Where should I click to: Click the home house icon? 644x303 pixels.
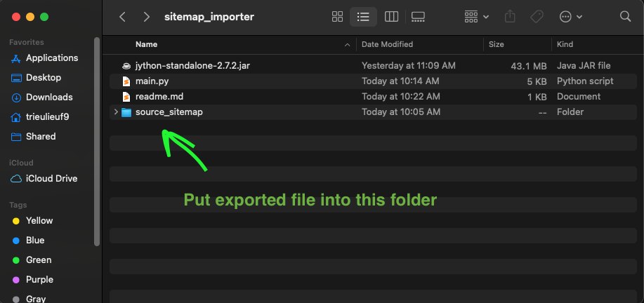16,117
